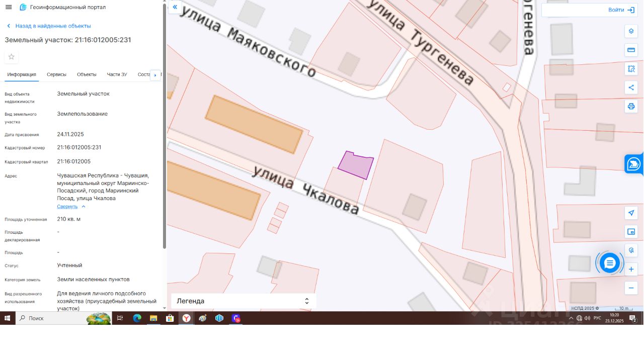Screen dimensions: 644x362
Task: Expand the Легенда panel
Action: click(244, 301)
